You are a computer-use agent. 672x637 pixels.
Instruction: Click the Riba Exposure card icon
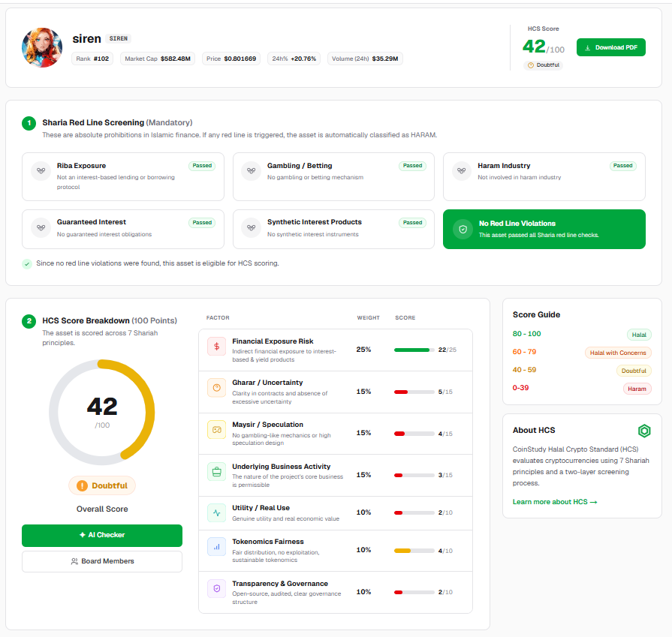pyautogui.click(x=41, y=170)
